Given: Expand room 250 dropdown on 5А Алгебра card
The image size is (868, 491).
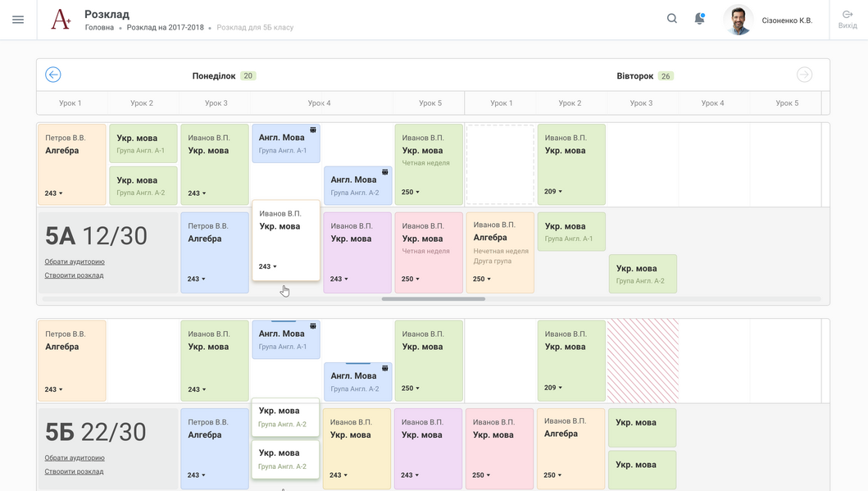Looking at the screenshot, I should (x=482, y=279).
